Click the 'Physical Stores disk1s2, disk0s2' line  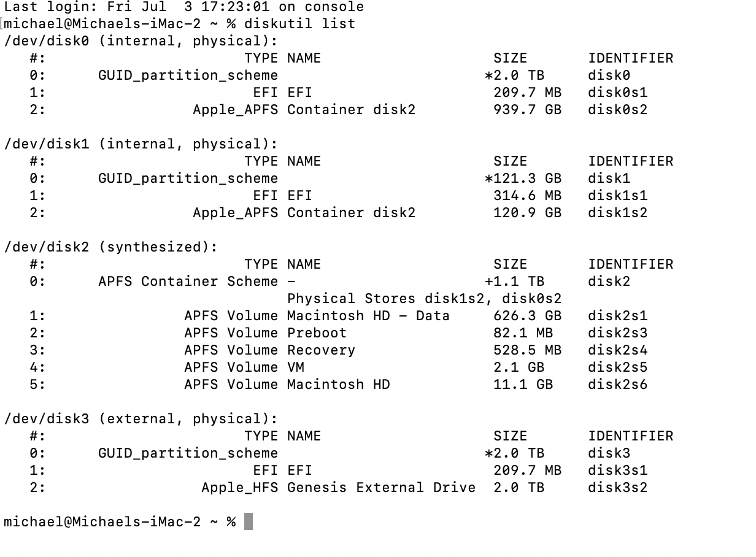425,299
